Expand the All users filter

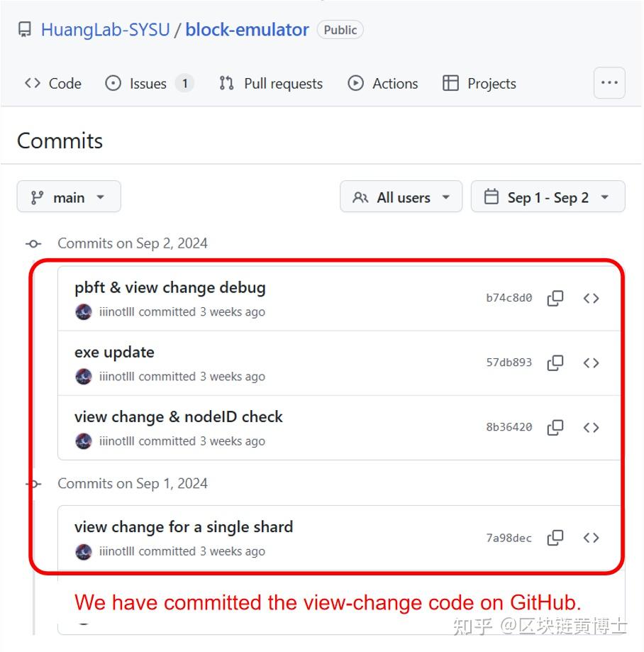click(x=401, y=197)
